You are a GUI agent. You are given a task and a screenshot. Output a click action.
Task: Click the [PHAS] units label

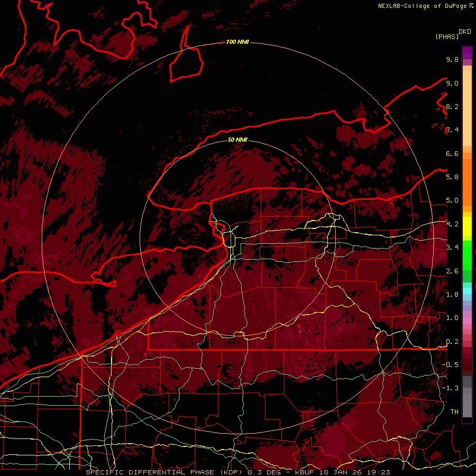pyautogui.click(x=447, y=36)
